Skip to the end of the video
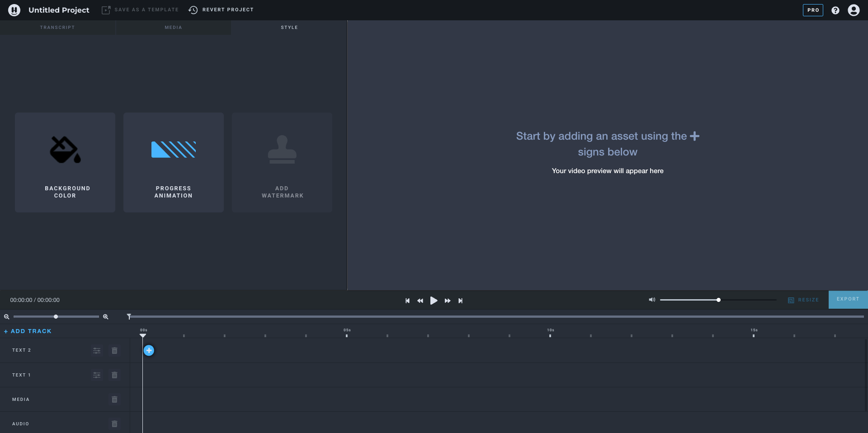Viewport: 868px width, 433px height. [x=460, y=301]
